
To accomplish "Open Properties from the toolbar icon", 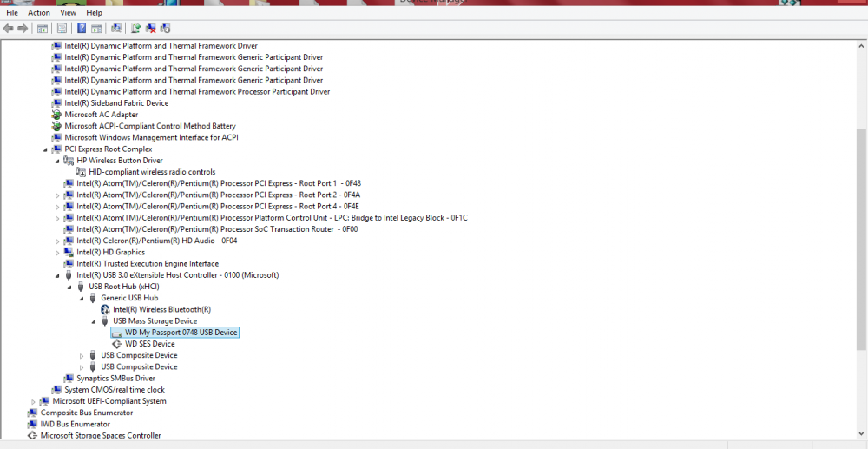I will pyautogui.click(x=62, y=29).
